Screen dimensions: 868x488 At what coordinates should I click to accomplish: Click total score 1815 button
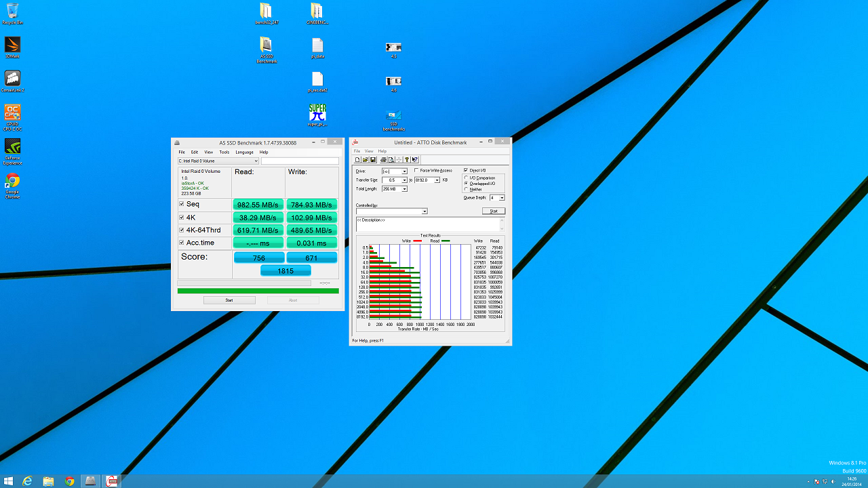tap(285, 270)
